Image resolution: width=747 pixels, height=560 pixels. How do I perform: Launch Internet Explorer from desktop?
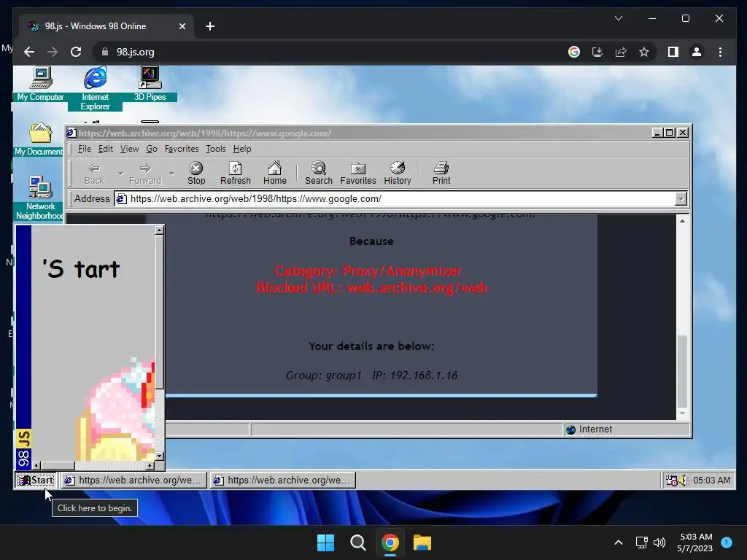(96, 88)
